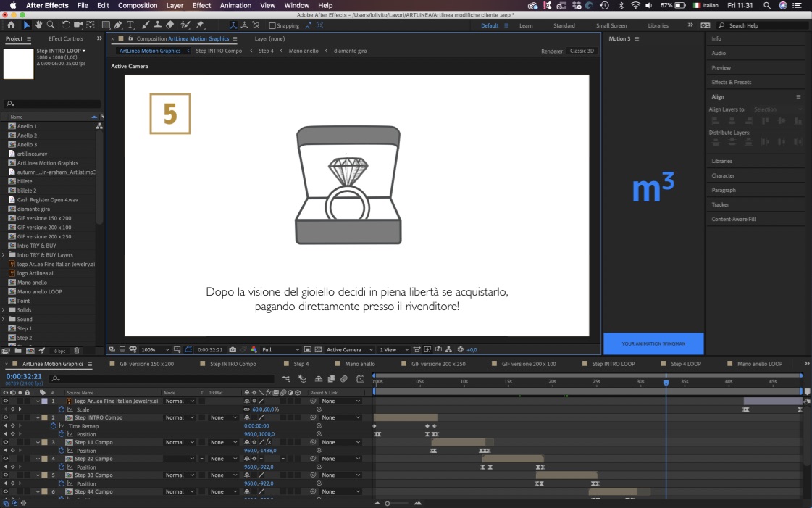
Task: Open the 1 View layout dropdown
Action: [393, 350]
